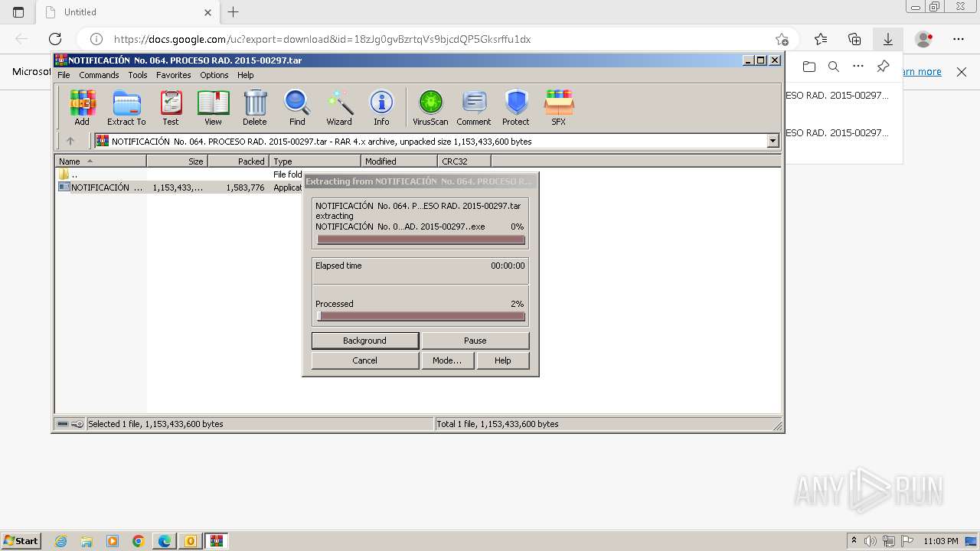
Task: Toggle the browser tab actions menu icon
Action: 18,11
